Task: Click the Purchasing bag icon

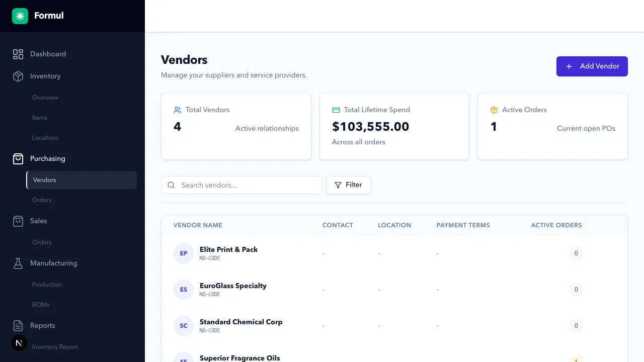Action: pos(18,159)
